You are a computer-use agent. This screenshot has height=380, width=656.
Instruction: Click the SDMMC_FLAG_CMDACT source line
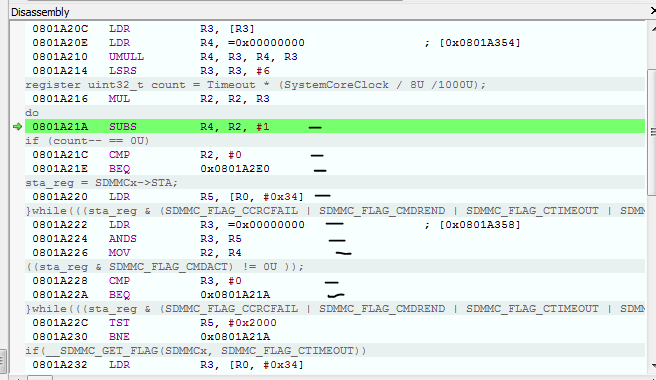pyautogui.click(x=335, y=267)
